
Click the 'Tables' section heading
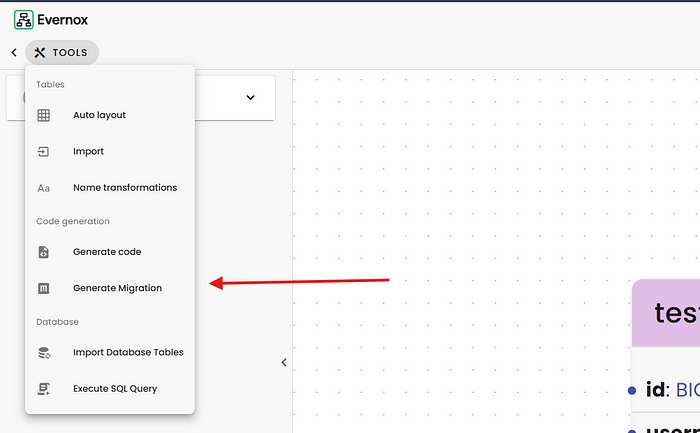[50, 84]
